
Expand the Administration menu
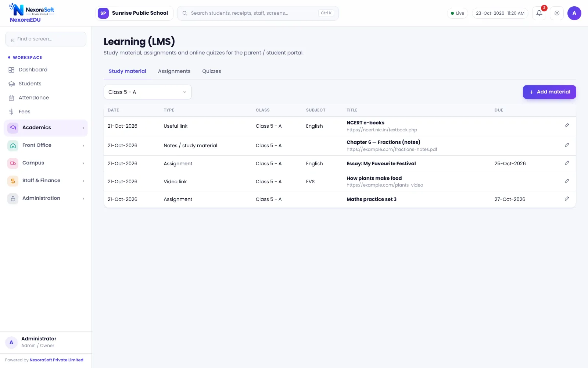pyautogui.click(x=46, y=198)
